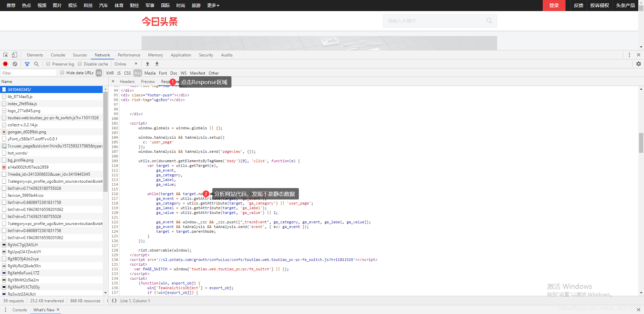Open the Performance panel
The width and height of the screenshot is (644, 314).
(x=129, y=55)
